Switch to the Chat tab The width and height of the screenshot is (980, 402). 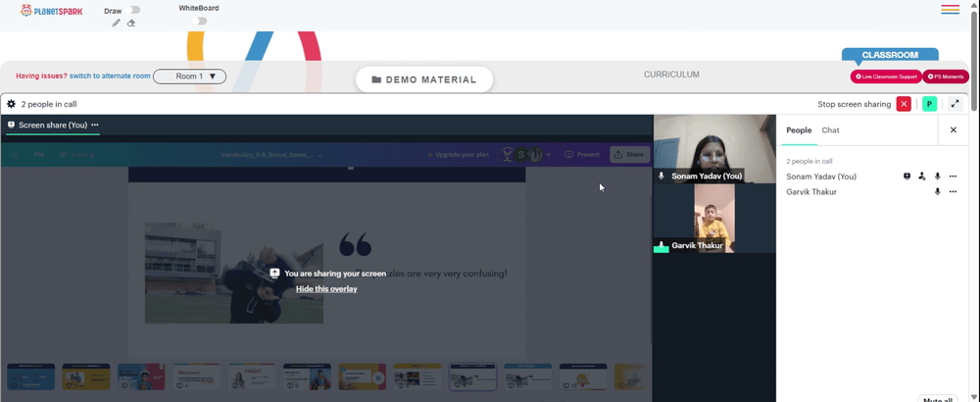[x=830, y=130]
